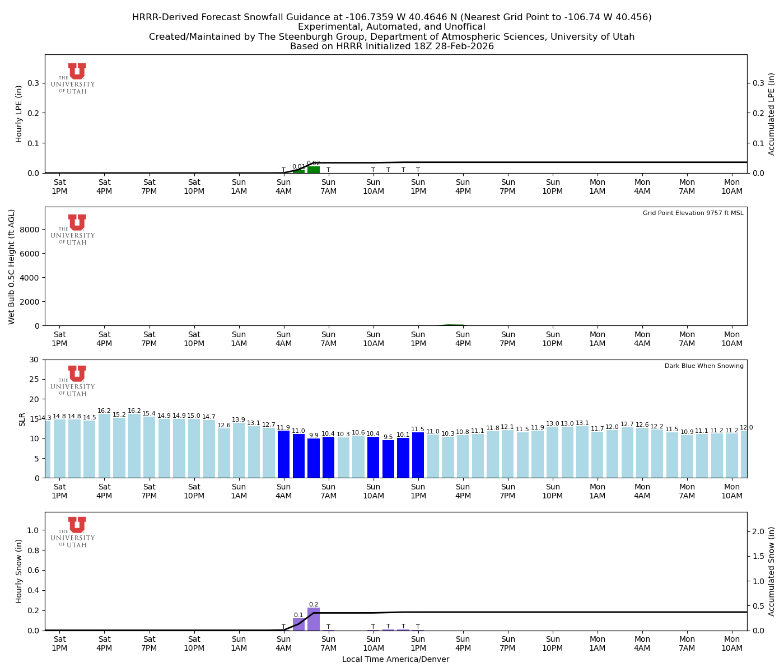Click the HRRR-Derived Forecast Snowfall Guidance title
Image resolution: width=784 pixels, height=672 pixels.
click(392, 17)
